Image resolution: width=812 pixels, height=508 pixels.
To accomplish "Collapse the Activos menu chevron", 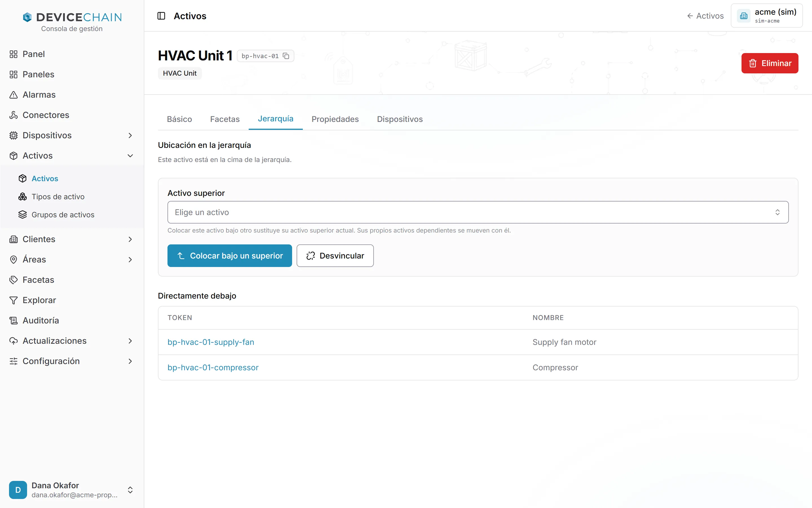I will click(131, 156).
